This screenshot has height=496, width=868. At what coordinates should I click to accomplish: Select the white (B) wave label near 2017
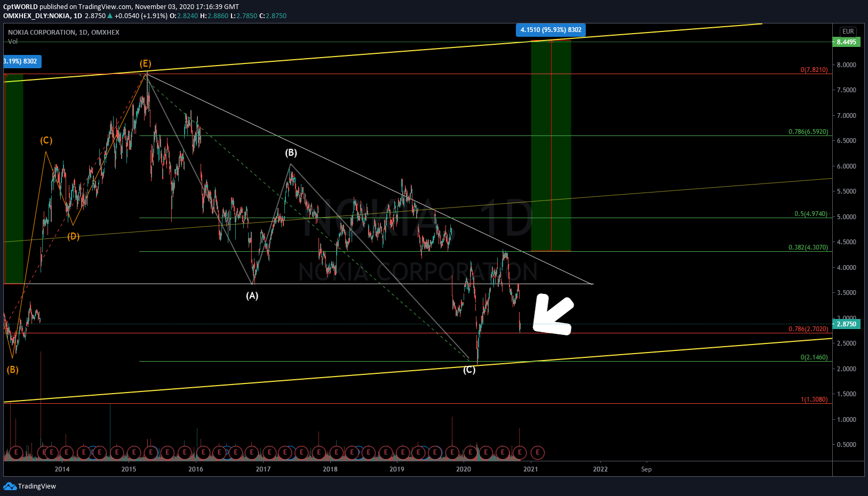[291, 153]
